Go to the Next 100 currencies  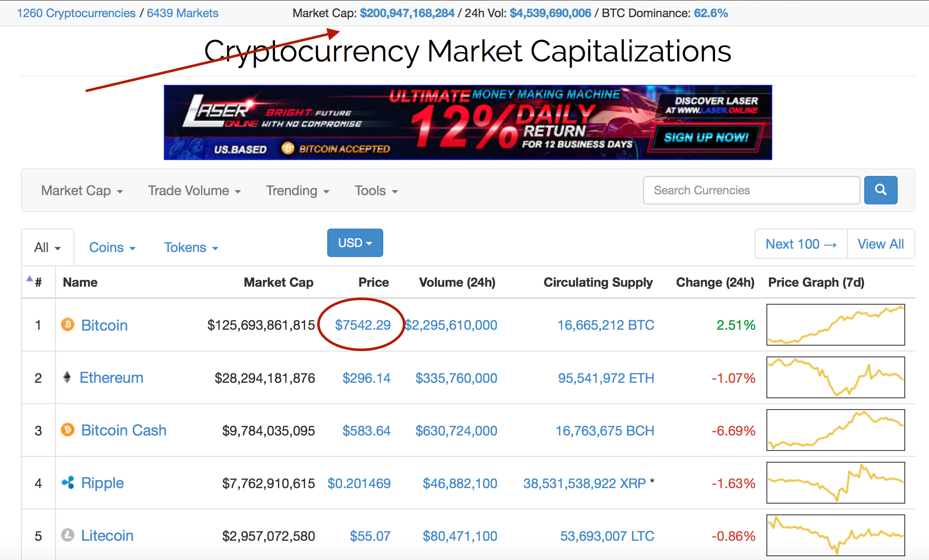(801, 244)
